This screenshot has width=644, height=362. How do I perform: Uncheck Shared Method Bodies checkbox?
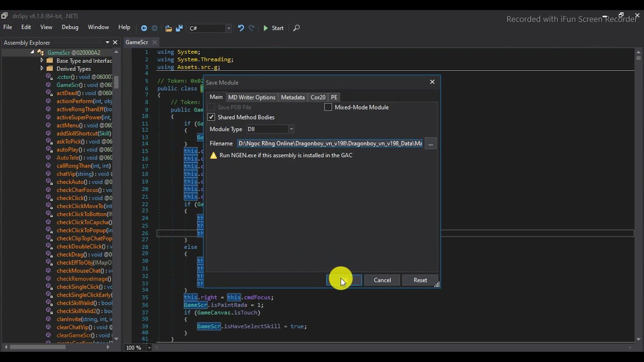[x=211, y=117]
